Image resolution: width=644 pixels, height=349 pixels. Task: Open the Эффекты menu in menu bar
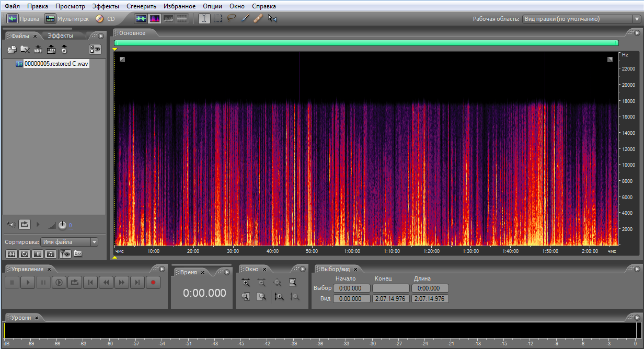[105, 6]
